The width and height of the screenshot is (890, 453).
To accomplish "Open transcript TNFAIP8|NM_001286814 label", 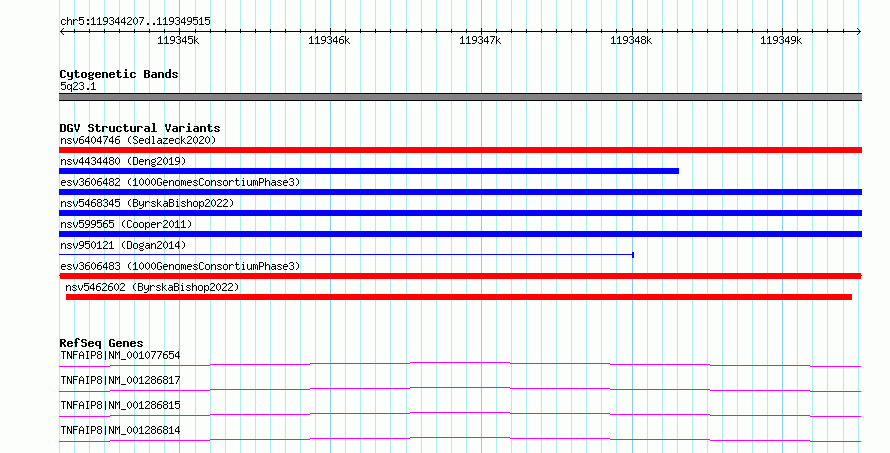I will (x=120, y=430).
